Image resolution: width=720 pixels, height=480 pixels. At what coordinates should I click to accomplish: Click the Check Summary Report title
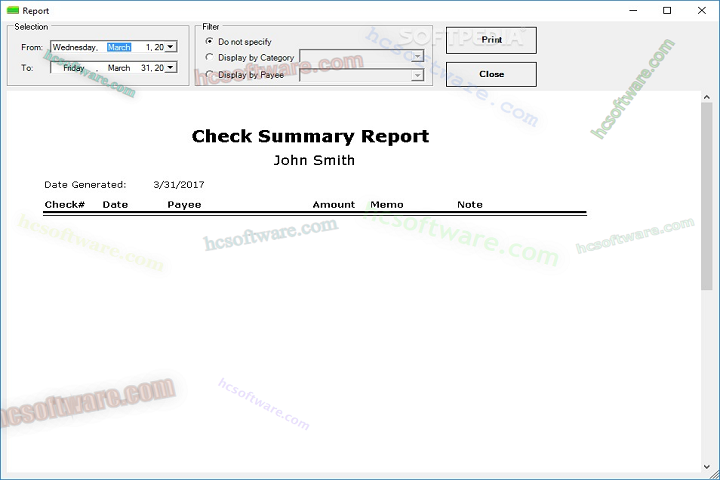tap(310, 136)
